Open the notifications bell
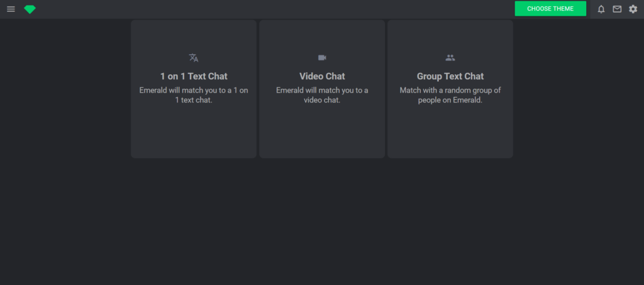The height and width of the screenshot is (285, 644). 601,9
